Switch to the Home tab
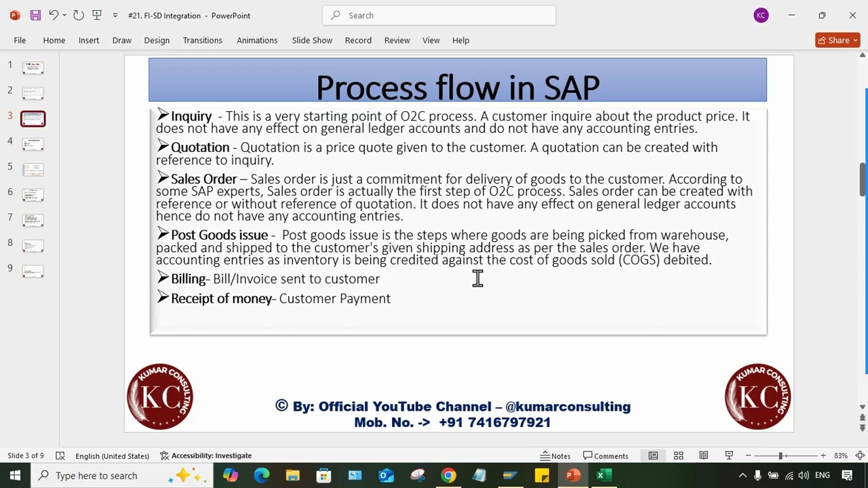Image resolution: width=868 pixels, height=488 pixels. [54, 40]
